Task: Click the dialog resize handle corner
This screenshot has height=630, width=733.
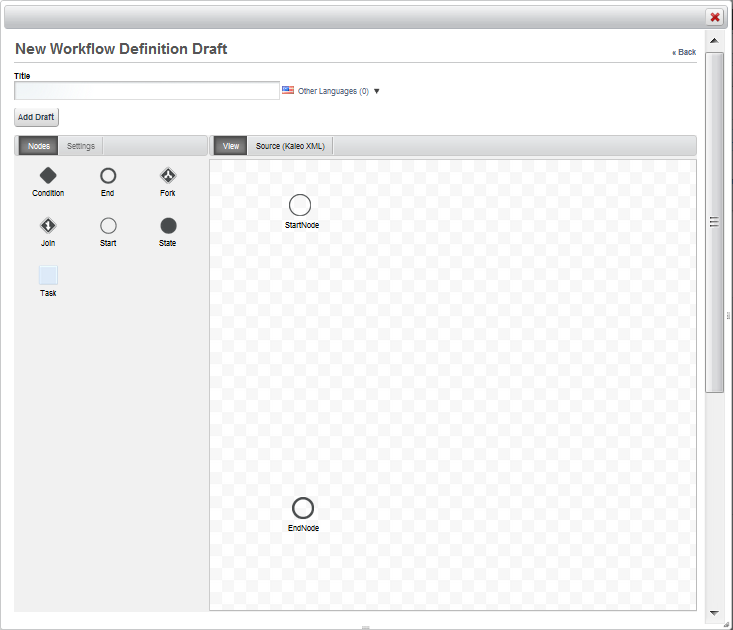Action: (x=726, y=624)
